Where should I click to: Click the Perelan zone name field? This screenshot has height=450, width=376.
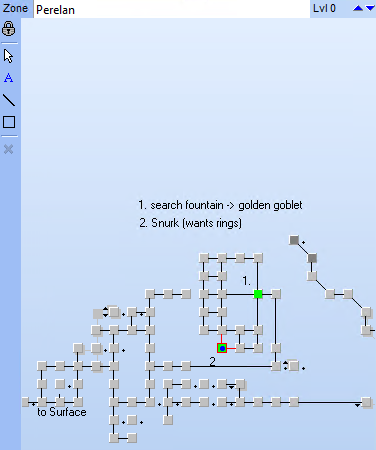coord(172,9)
